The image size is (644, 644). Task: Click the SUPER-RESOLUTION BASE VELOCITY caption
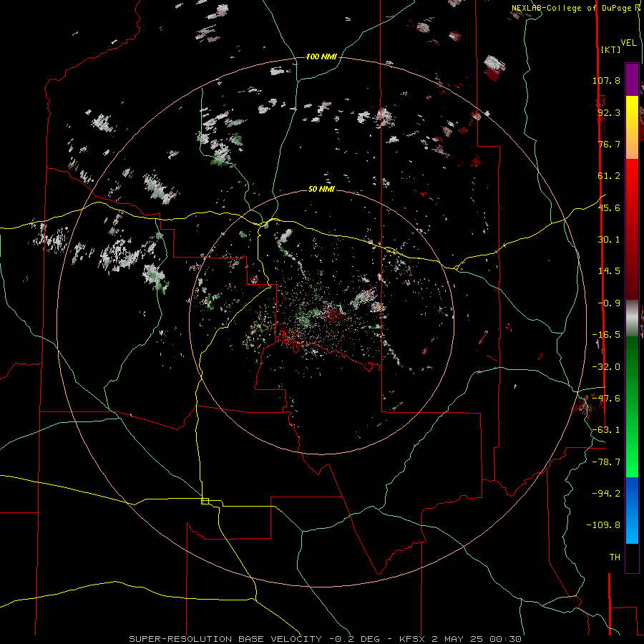[227, 639]
